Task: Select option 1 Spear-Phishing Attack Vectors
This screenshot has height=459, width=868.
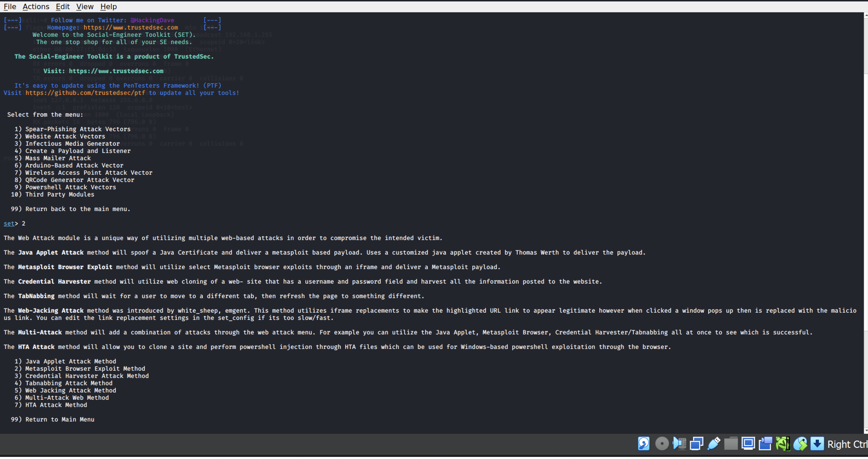Action: 78,129
